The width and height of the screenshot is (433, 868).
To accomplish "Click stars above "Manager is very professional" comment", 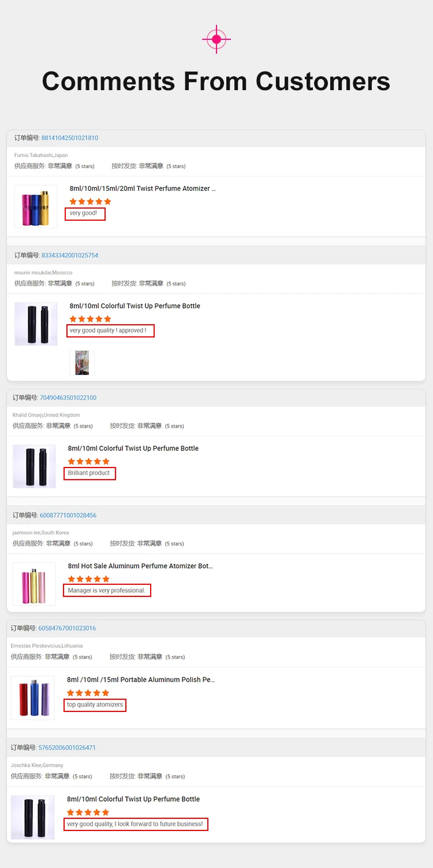I will (x=88, y=579).
